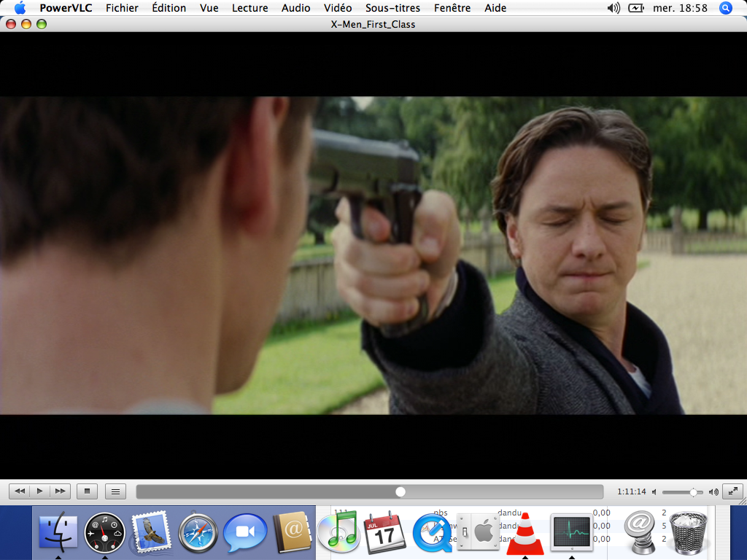Open Spotlight search icon
The image size is (747, 560).
726,8
